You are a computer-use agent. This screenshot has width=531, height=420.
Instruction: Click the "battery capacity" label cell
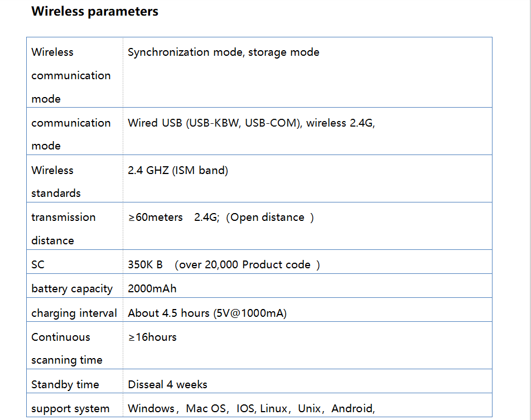(72, 289)
